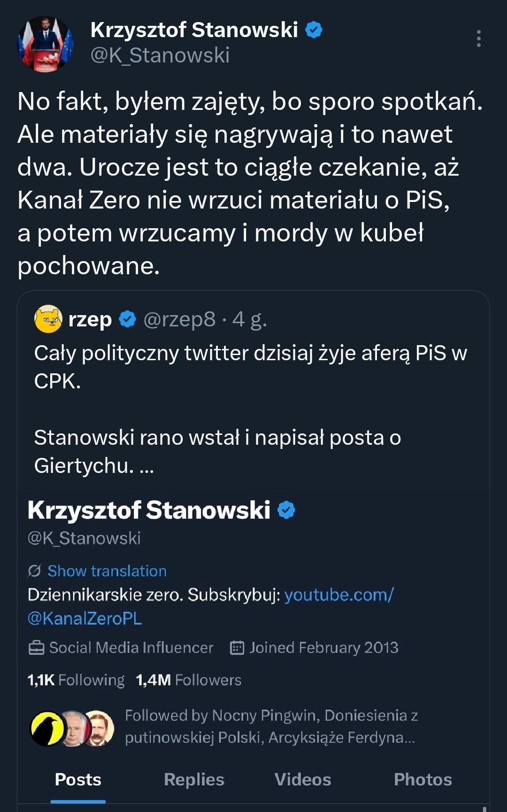The height and width of the screenshot is (812, 507).
Task: Click the Show translation link
Action: (x=107, y=571)
